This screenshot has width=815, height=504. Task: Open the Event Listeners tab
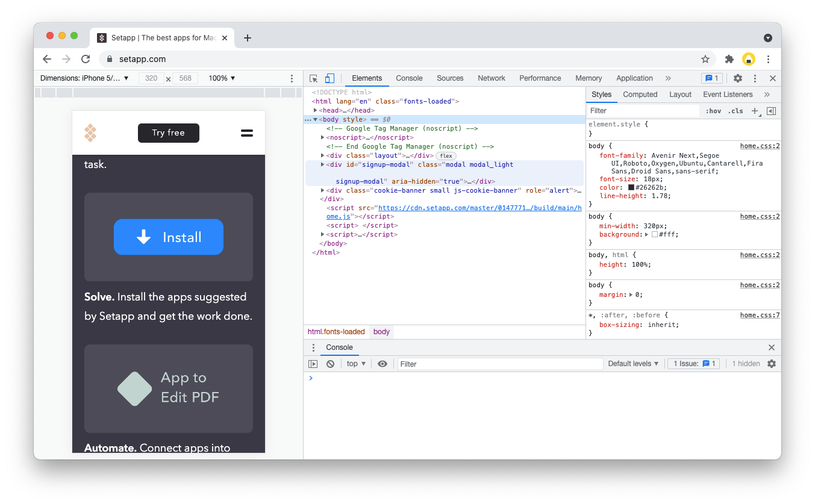pyautogui.click(x=728, y=95)
